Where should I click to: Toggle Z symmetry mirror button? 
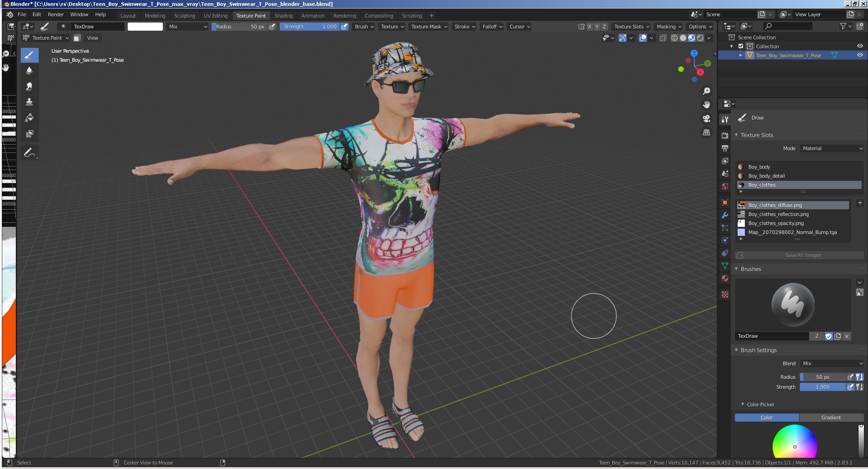coord(605,27)
